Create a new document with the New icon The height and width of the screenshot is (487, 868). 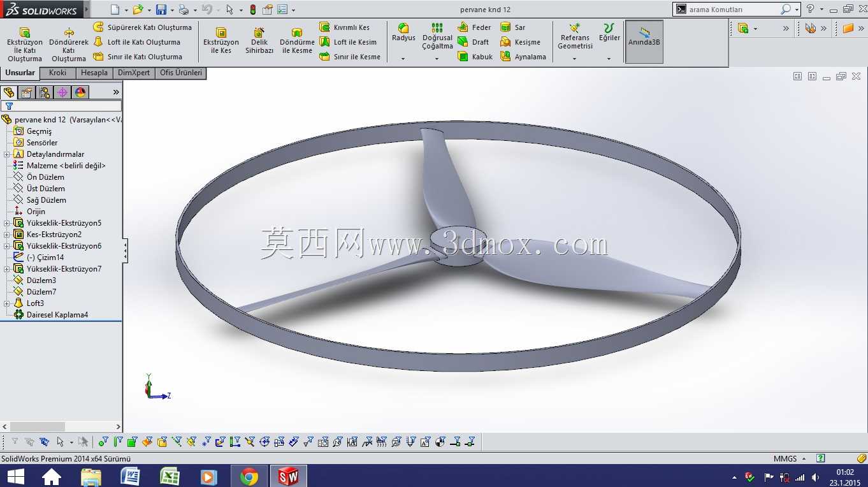(115, 10)
